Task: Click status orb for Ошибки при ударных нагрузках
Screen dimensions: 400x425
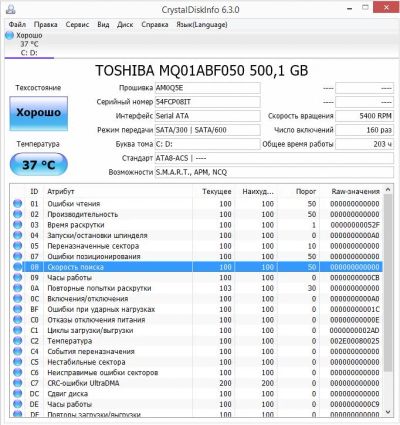Action: [x=18, y=309]
